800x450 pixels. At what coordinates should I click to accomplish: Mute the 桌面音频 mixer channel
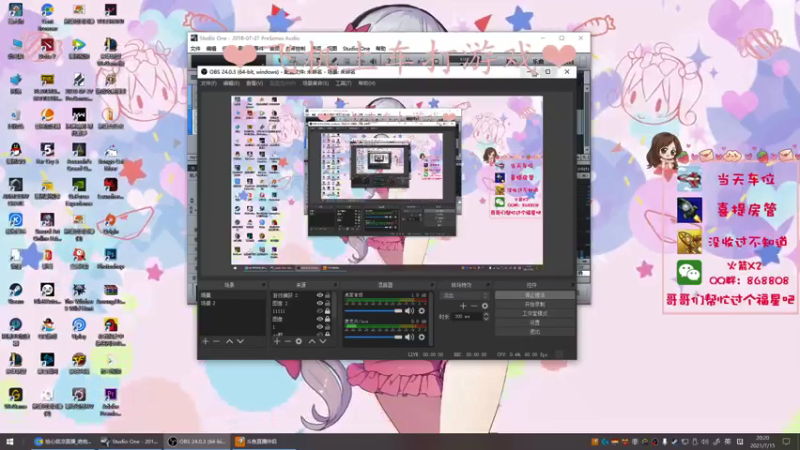410,311
